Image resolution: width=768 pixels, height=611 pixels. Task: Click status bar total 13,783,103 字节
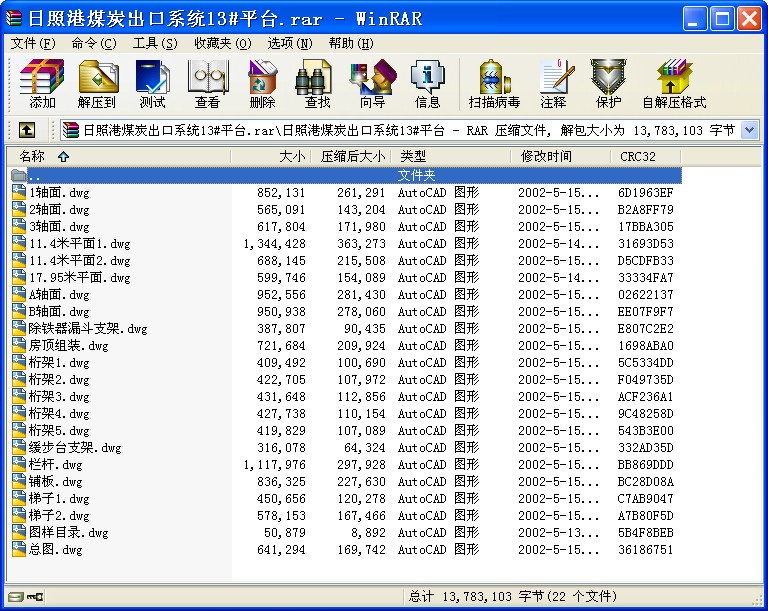[x=493, y=596]
